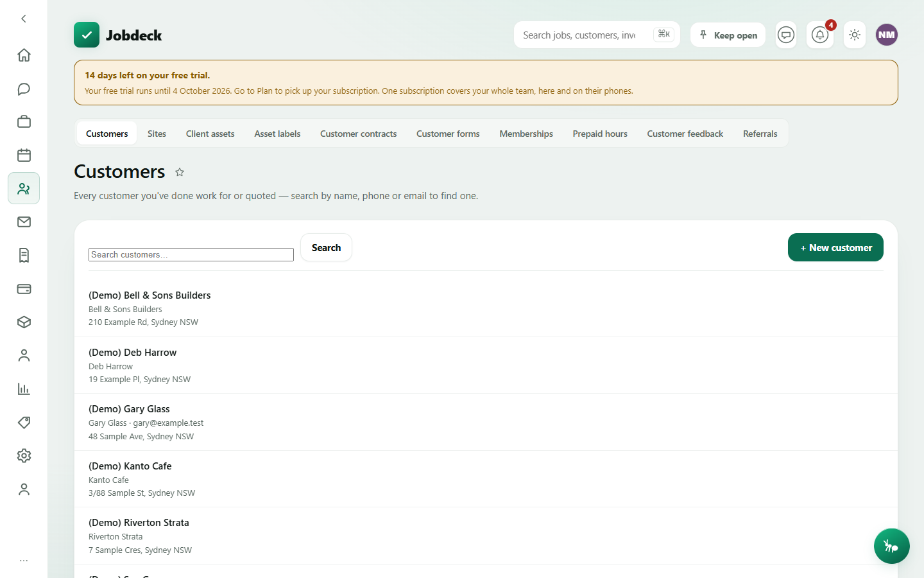Screen dimensions: 924x578
Task: Click the address 7 Sample Cres, Sydney NSW
Action: 140,550
